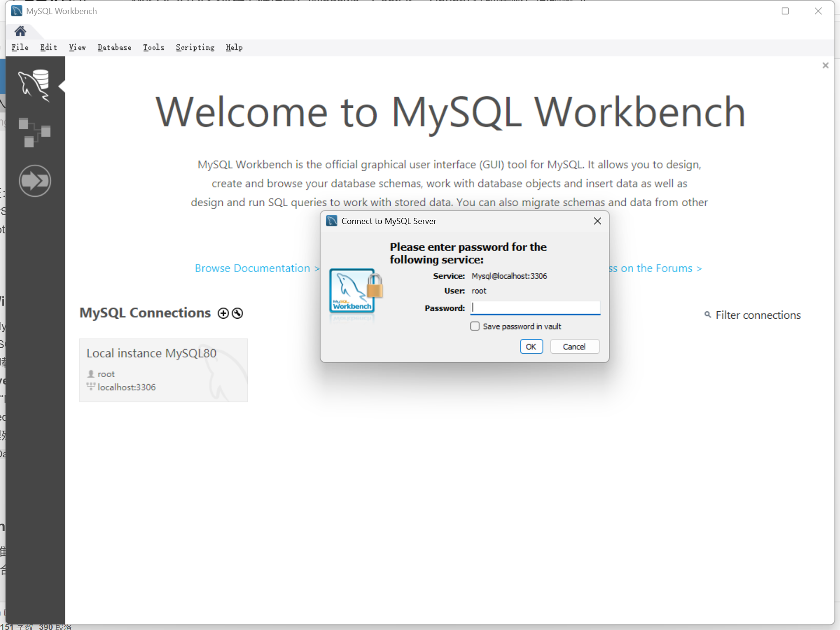
Task: Open the Database menu
Action: [114, 48]
